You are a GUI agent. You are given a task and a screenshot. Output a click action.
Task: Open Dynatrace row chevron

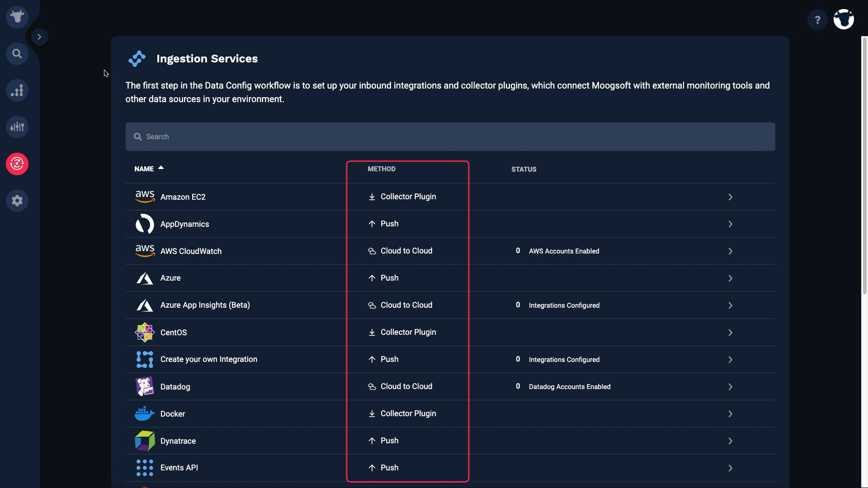click(730, 441)
